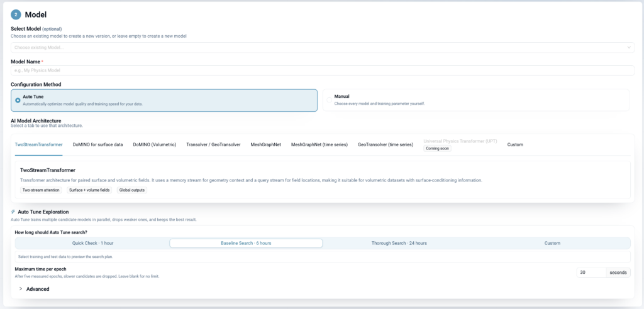Choose Quick Check · 1 hour option
This screenshot has height=309, width=644.
click(x=93, y=243)
